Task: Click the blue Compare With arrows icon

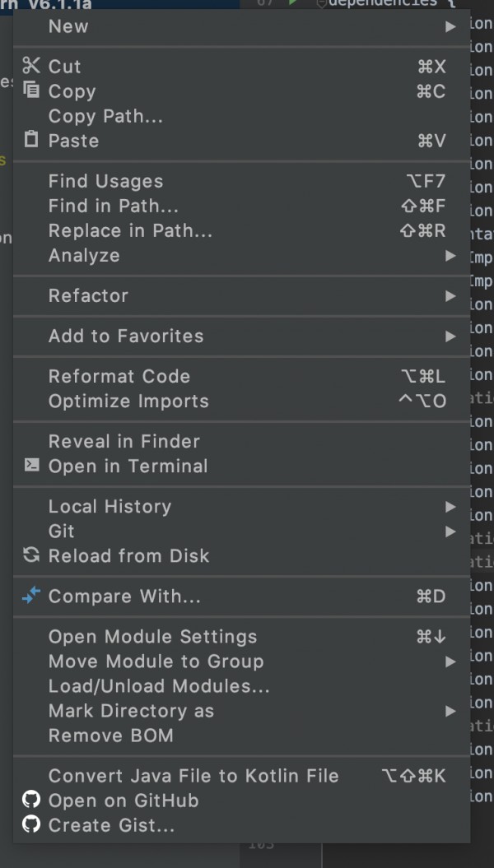Action: pos(31,596)
